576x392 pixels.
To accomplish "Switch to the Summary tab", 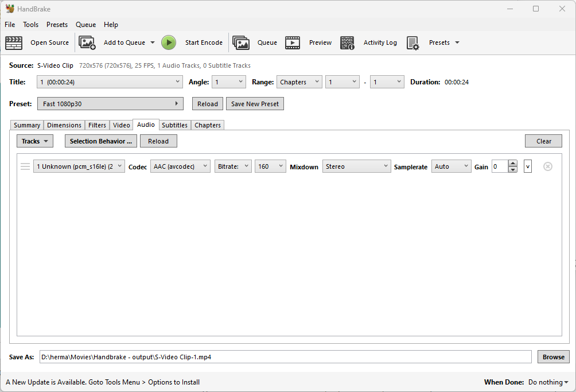I will click(x=27, y=125).
